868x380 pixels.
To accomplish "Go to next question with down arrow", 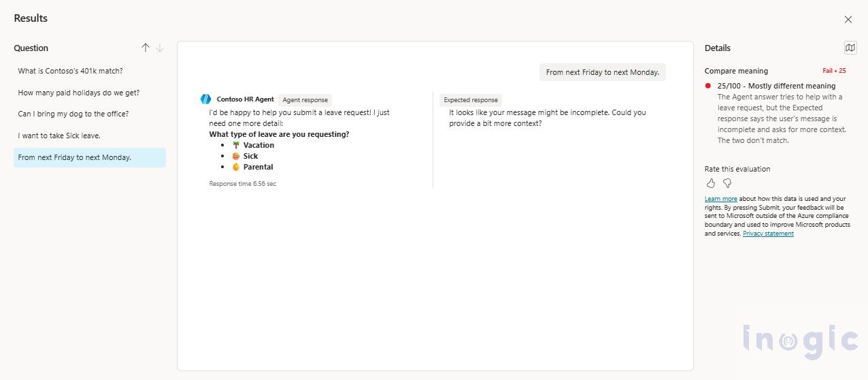I will click(x=160, y=48).
